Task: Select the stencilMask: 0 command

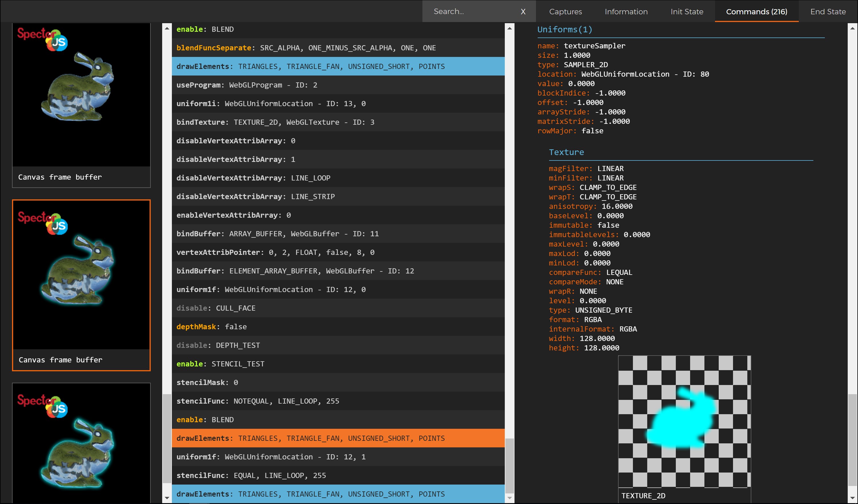Action: click(x=338, y=382)
